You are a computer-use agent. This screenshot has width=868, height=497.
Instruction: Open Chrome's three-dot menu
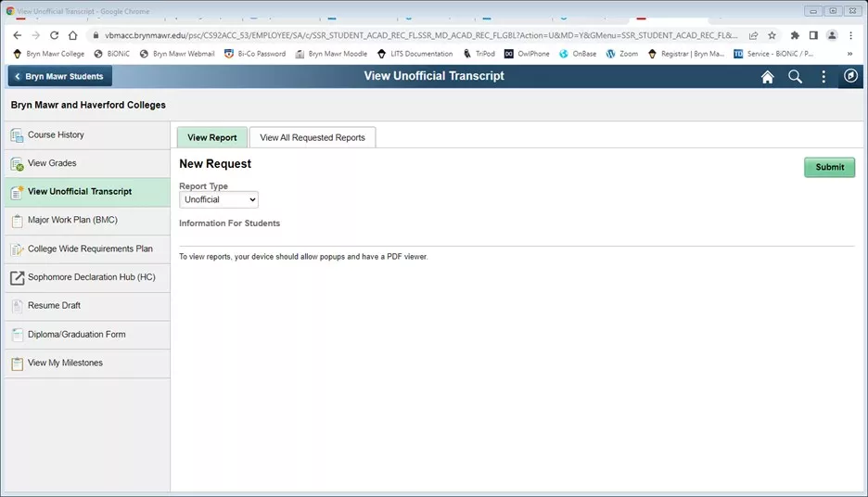(850, 35)
